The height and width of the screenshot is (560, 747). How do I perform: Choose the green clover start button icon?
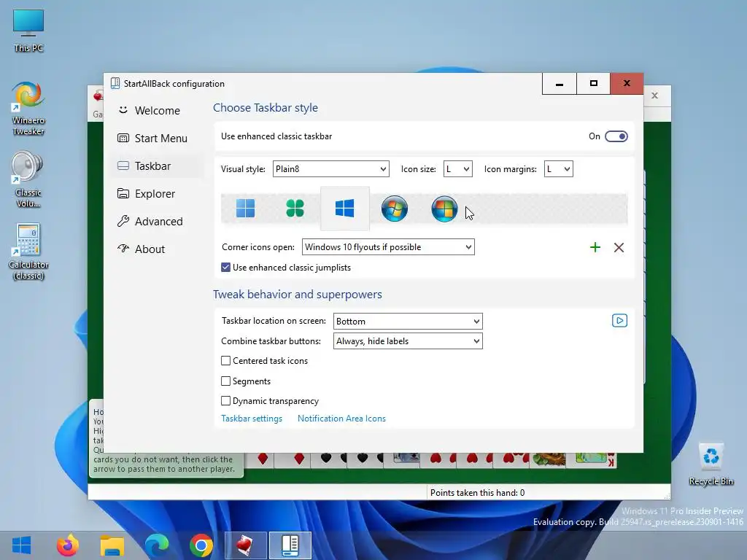pyautogui.click(x=295, y=208)
